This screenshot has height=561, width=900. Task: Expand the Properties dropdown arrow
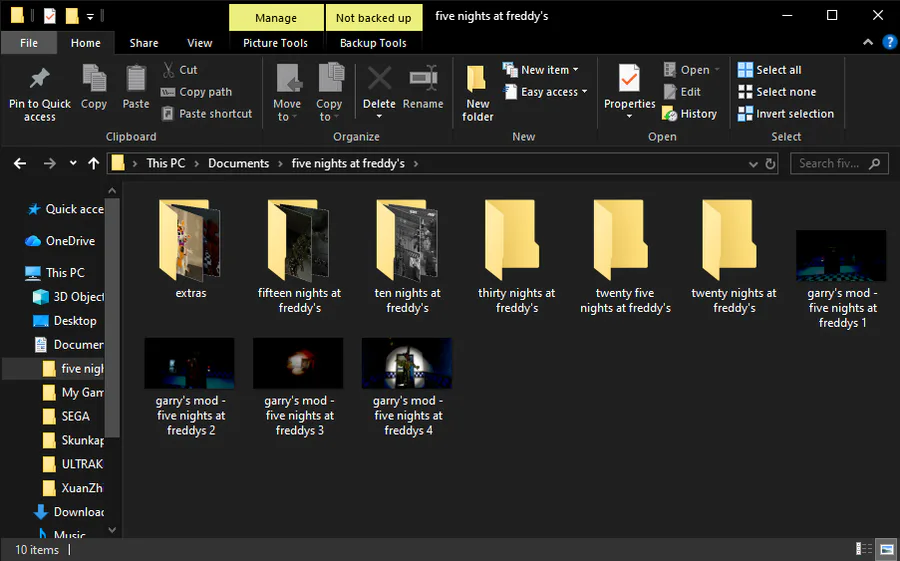pyautogui.click(x=629, y=116)
